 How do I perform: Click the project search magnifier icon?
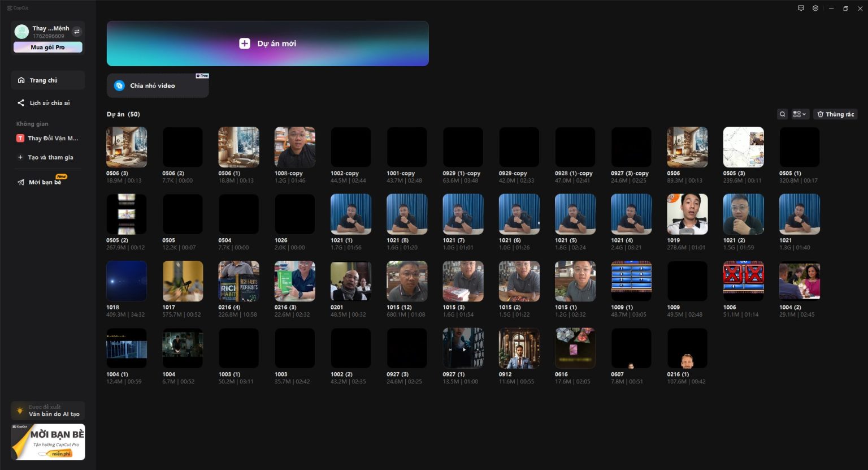(782, 114)
